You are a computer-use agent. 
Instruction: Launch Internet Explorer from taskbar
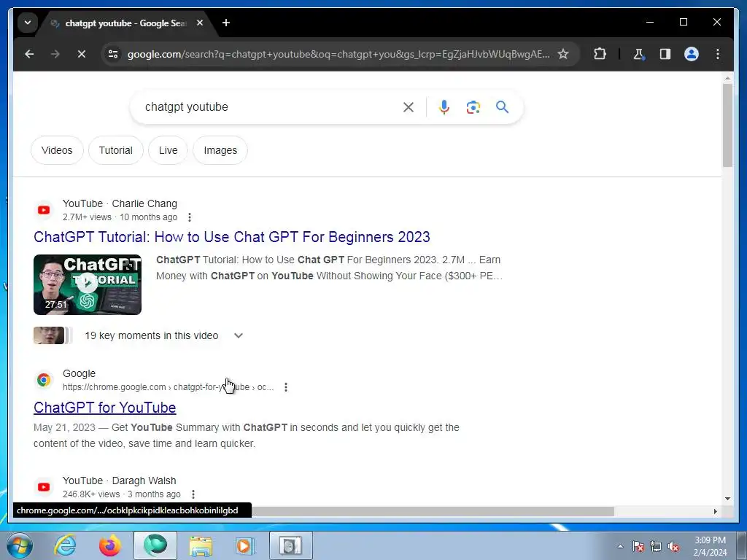coord(65,545)
